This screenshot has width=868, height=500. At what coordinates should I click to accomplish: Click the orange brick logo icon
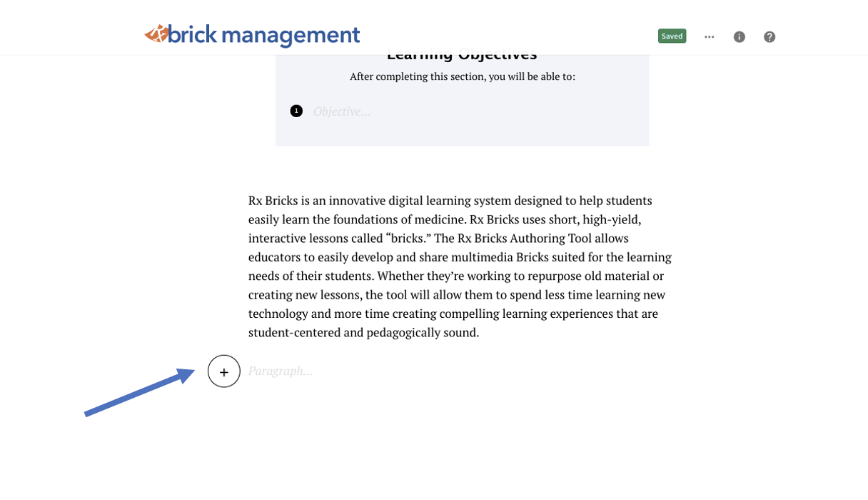(x=156, y=34)
